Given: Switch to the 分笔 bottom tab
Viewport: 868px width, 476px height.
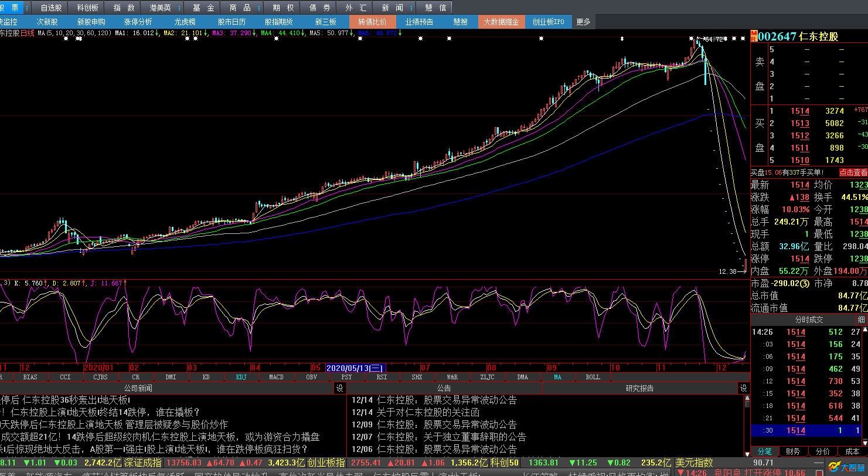Looking at the screenshot, I should point(765,452).
